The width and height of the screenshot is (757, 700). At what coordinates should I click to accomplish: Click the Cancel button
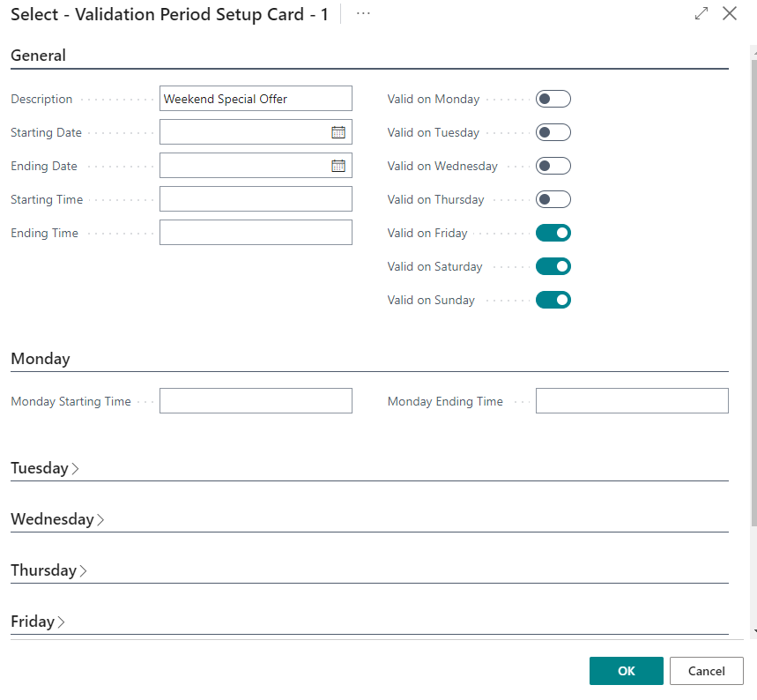[706, 671]
